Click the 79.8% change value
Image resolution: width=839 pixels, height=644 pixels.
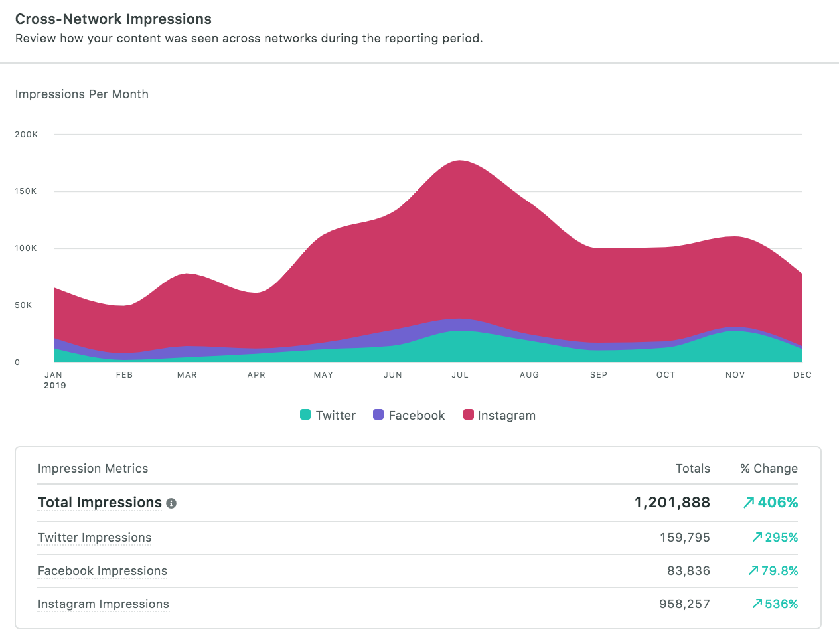780,571
